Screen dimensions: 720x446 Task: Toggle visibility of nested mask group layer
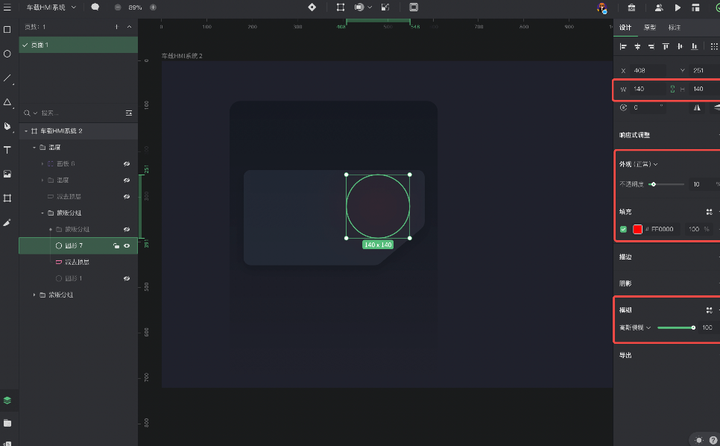click(x=127, y=229)
